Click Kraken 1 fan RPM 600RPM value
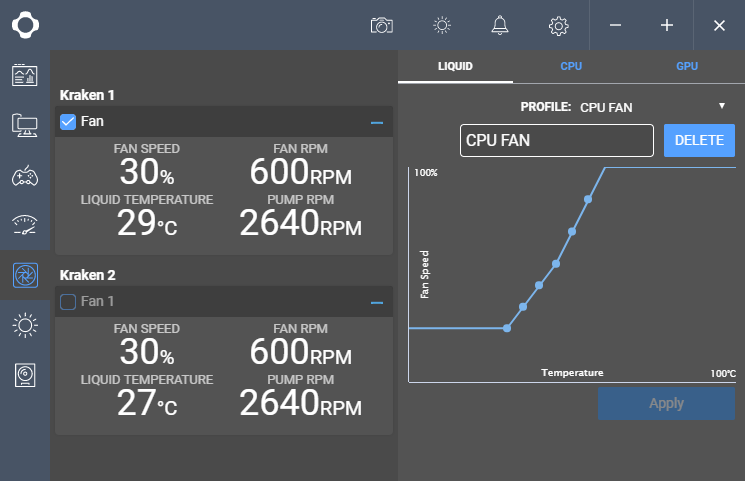 click(x=301, y=172)
